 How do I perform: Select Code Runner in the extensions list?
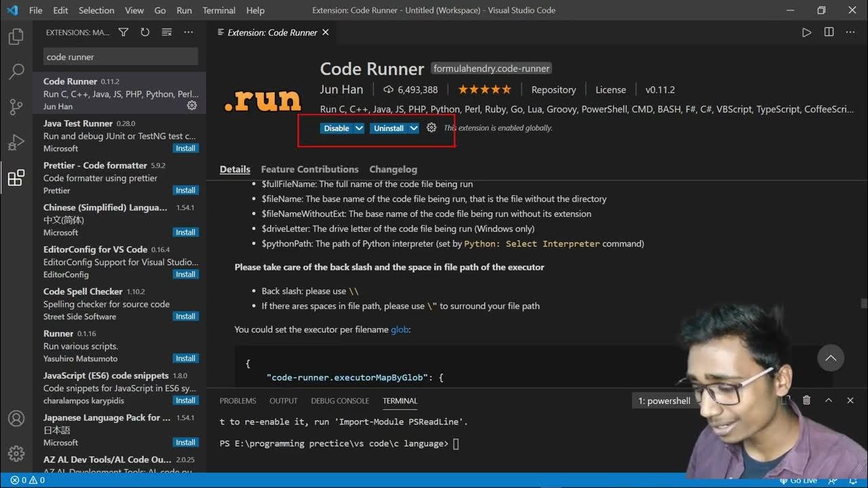coord(119,94)
